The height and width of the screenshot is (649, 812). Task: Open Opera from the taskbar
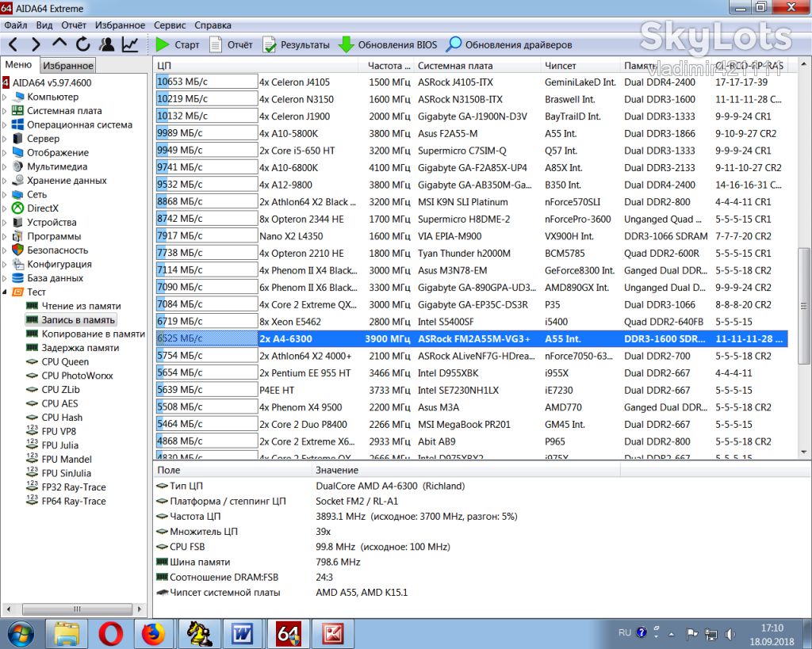110,634
